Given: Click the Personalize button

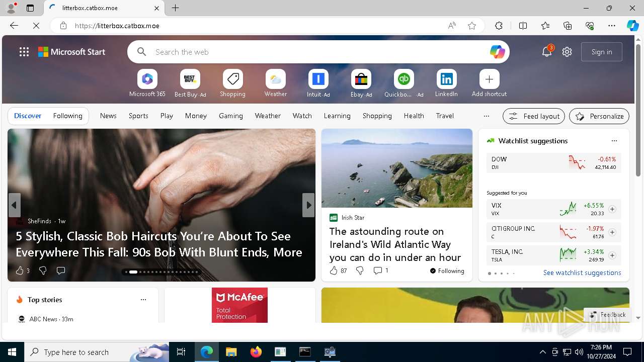Looking at the screenshot, I should click(599, 116).
